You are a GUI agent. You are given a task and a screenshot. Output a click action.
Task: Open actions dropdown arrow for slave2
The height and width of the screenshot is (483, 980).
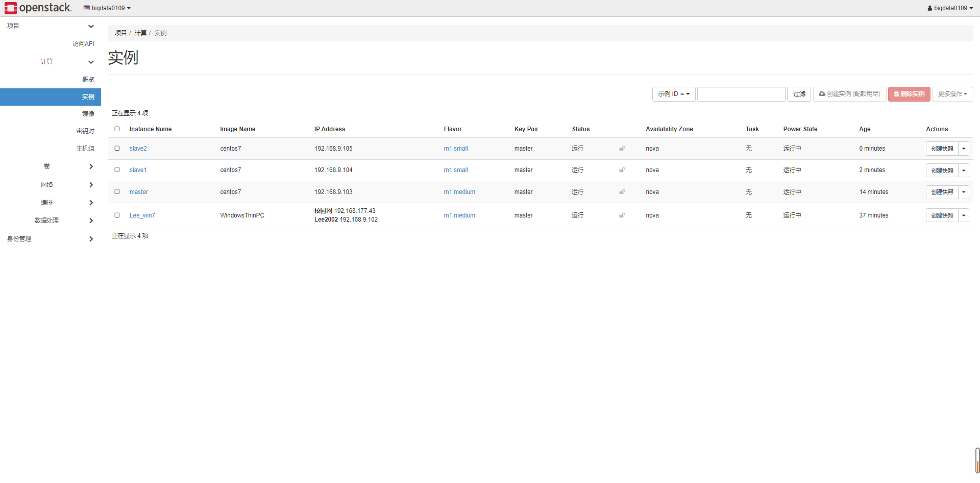point(964,149)
